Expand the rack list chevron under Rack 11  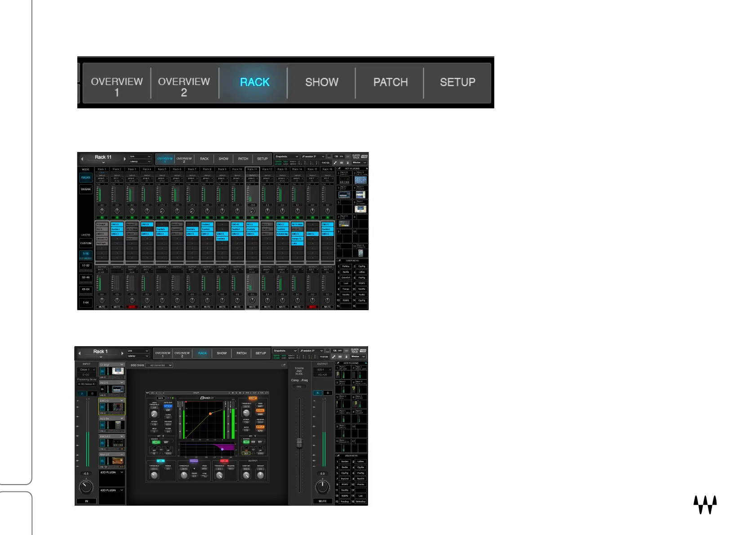tap(103, 162)
